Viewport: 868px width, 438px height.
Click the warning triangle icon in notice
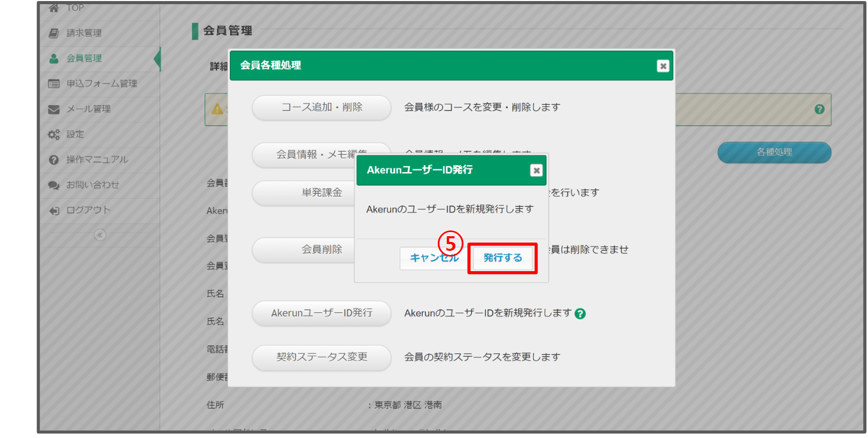tap(217, 110)
